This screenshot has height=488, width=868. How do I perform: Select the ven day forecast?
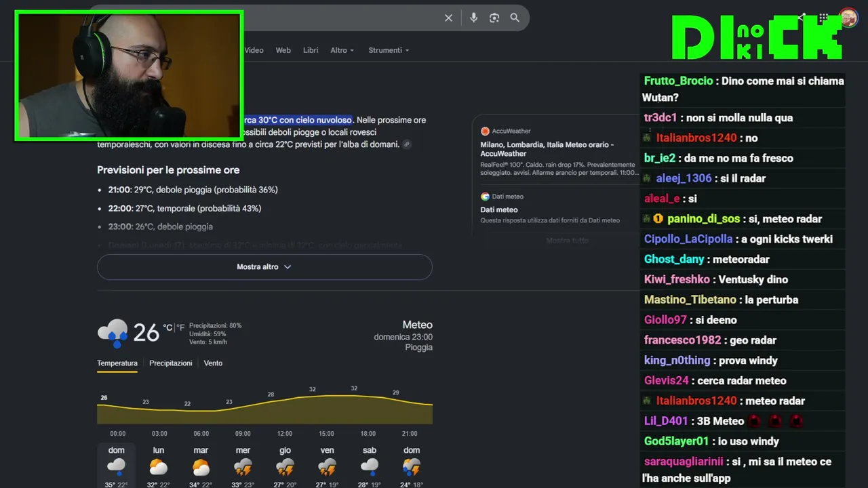pyautogui.click(x=327, y=467)
